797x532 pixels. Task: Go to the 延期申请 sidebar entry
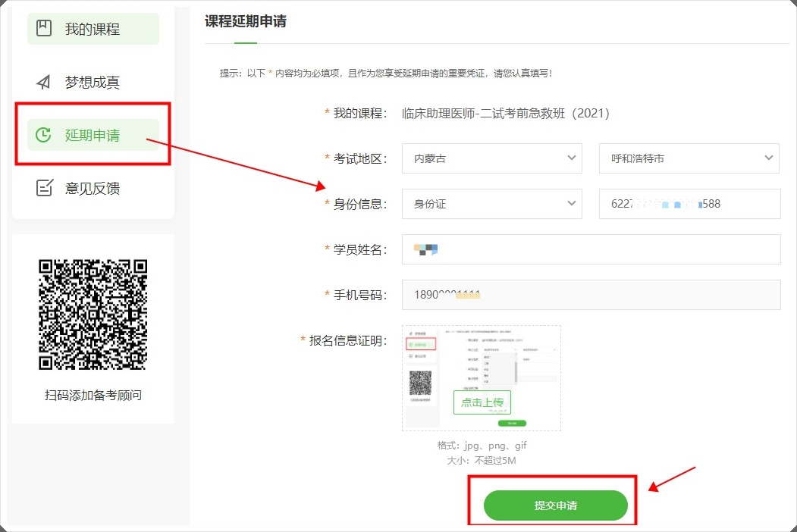93,136
